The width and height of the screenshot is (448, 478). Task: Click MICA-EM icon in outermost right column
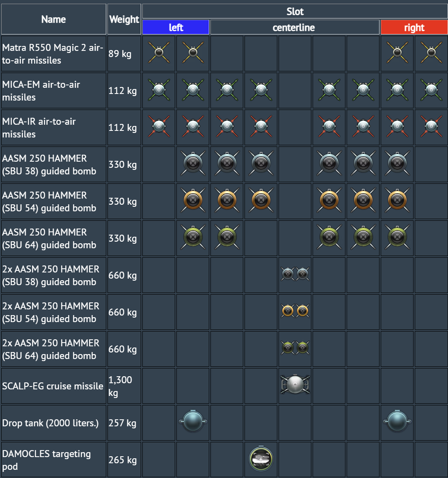point(431,89)
